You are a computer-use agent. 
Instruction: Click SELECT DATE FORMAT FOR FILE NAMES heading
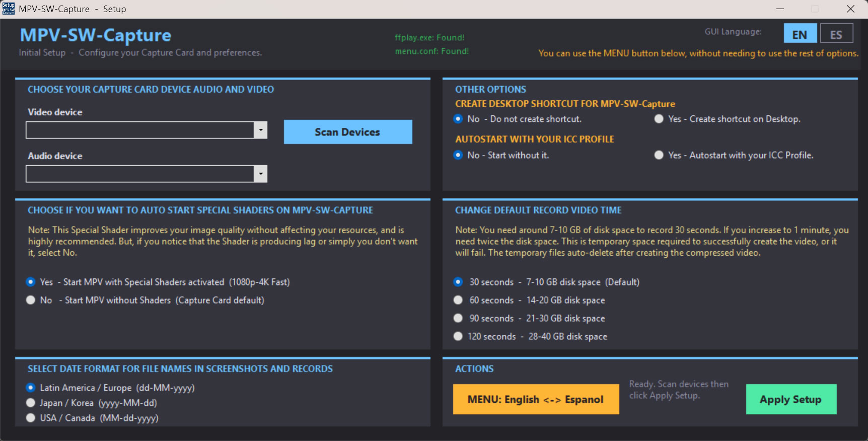[180, 369]
